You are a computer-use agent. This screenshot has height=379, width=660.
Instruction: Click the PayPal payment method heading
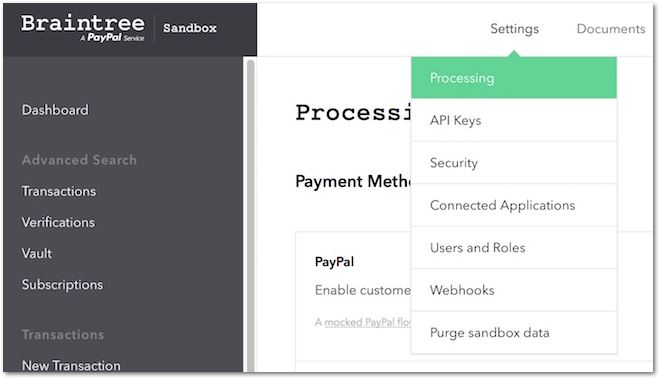click(x=334, y=262)
